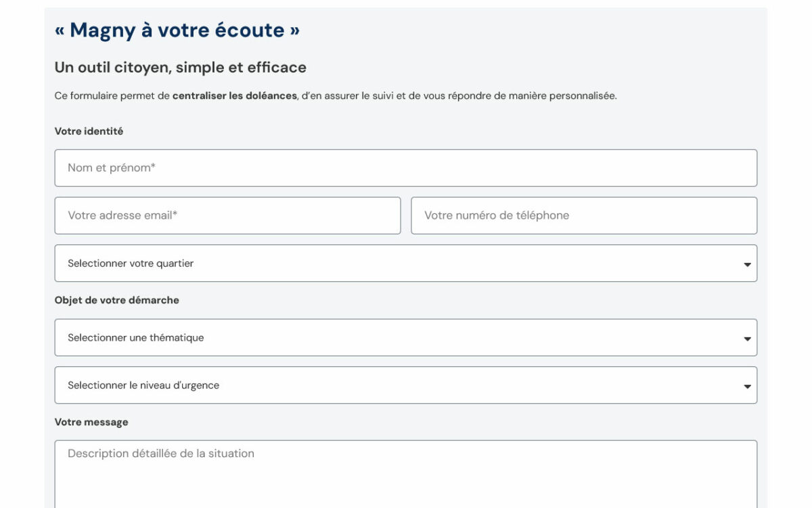Click the urgence dropdown arrow icon
This screenshot has width=812, height=508.
tap(746, 385)
